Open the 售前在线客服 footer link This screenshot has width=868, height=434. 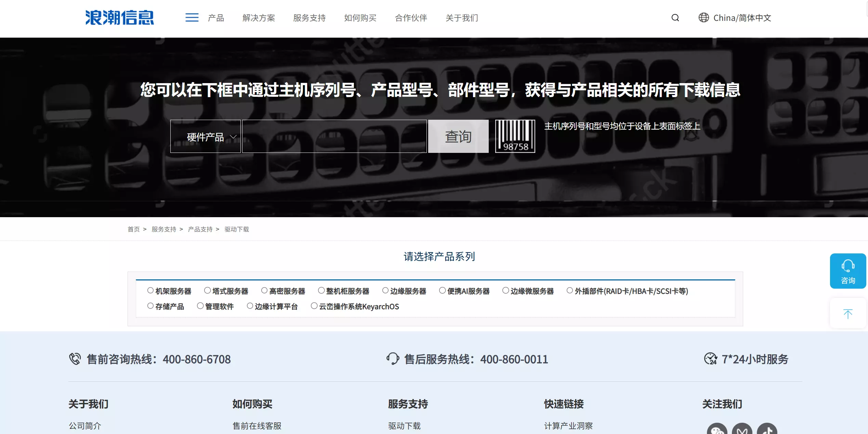pyautogui.click(x=257, y=426)
